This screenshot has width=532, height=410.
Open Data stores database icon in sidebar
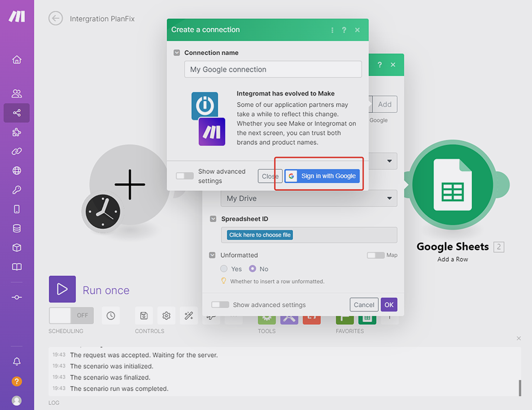17,228
